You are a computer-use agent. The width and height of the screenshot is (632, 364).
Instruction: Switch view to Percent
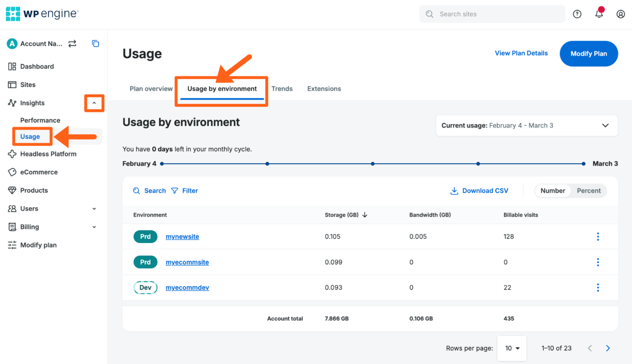click(588, 191)
